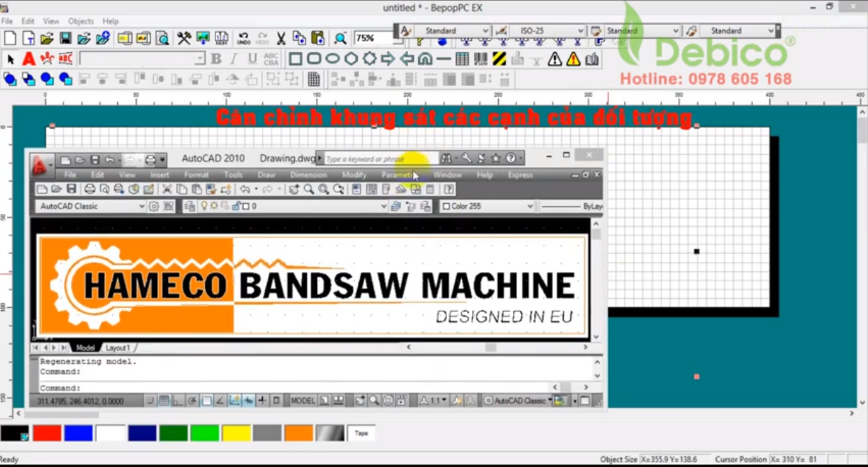Click the Save icon in AutoCAD toolbar
This screenshot has width=868, height=467.
click(72, 189)
